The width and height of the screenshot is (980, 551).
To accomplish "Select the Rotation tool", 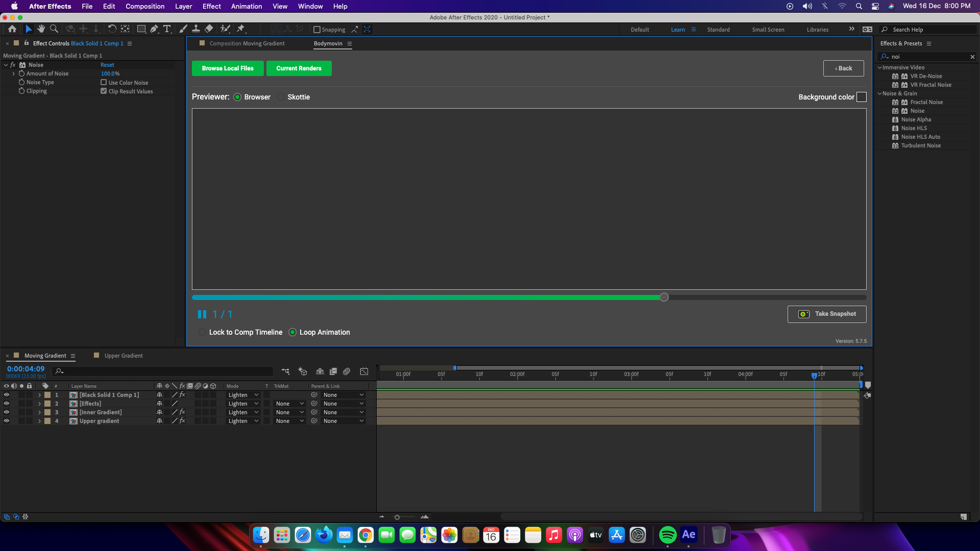I will (x=112, y=29).
